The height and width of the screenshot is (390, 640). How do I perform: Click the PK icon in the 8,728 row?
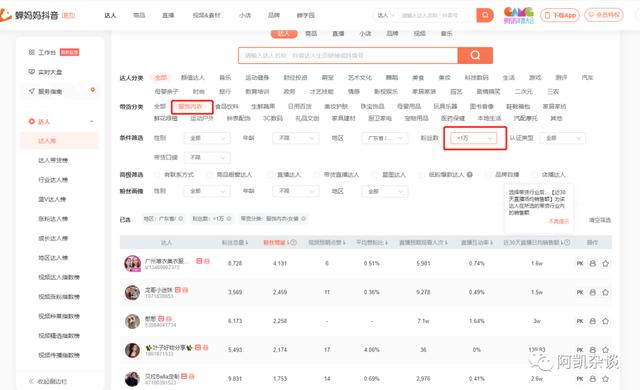[580, 264]
